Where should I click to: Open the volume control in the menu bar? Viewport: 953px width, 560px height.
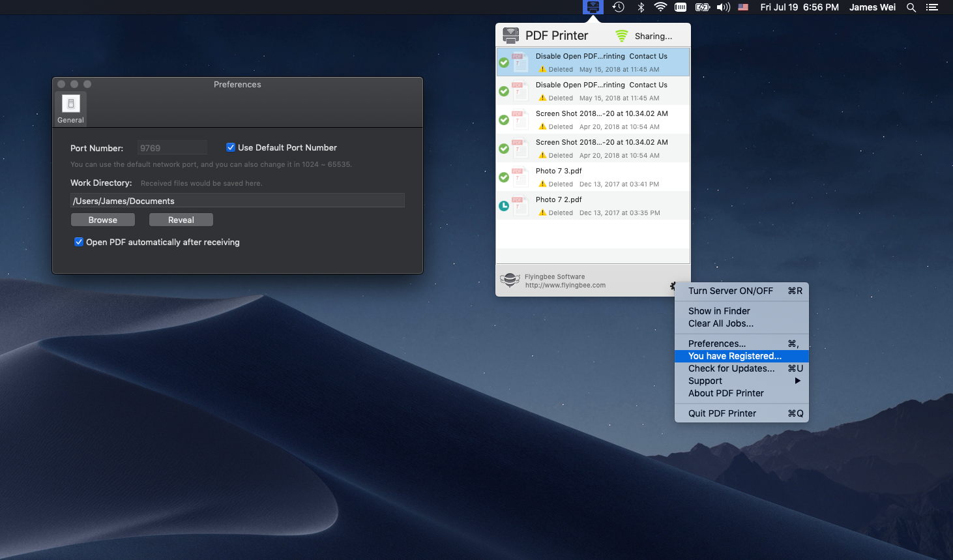(x=724, y=7)
